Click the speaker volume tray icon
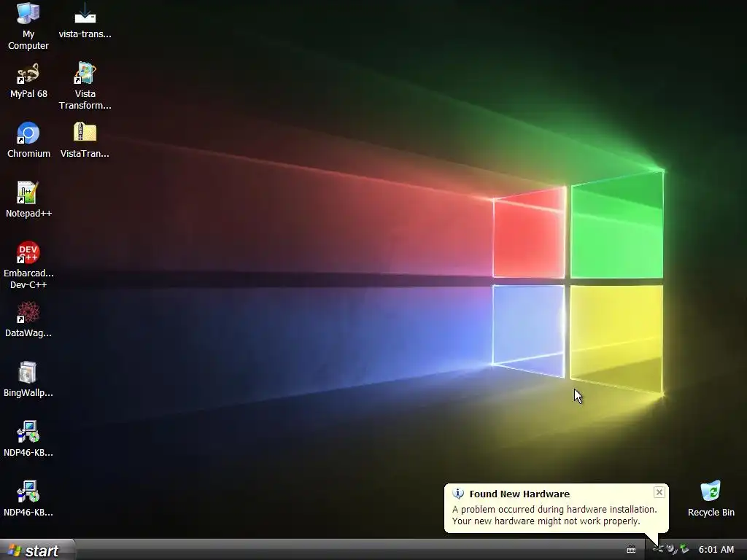This screenshot has width=747, height=560. pos(672,550)
